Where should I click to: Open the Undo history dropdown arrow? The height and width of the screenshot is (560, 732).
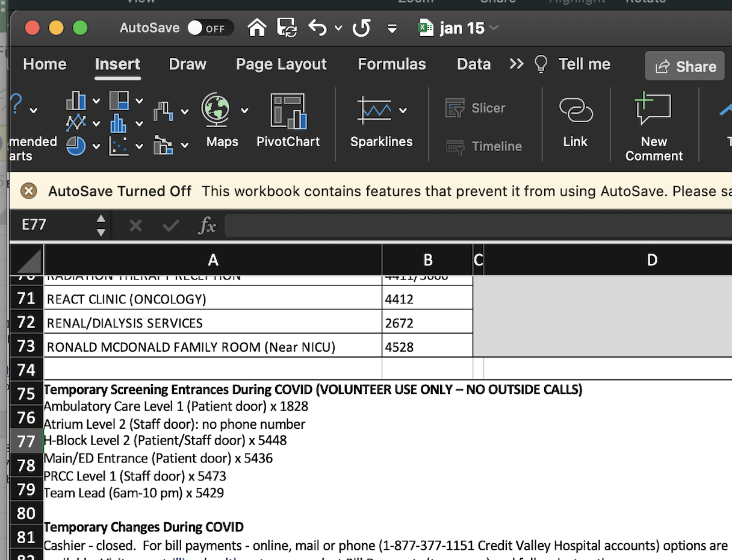point(338,28)
